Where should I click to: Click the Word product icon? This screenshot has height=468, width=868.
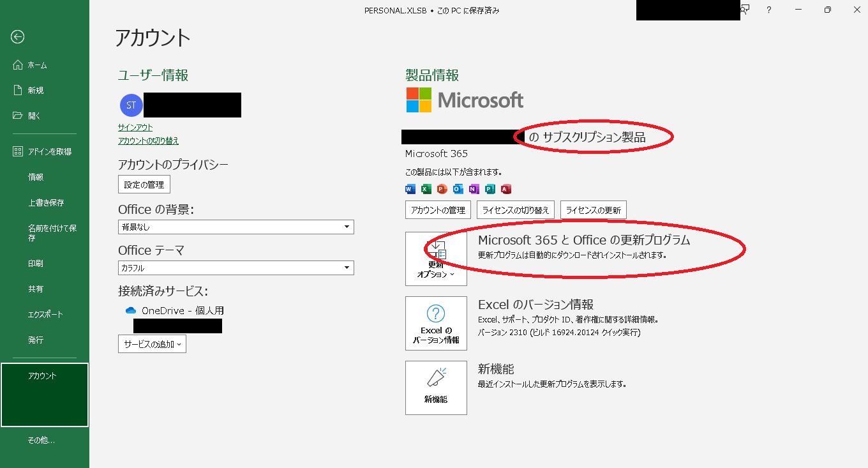410,189
